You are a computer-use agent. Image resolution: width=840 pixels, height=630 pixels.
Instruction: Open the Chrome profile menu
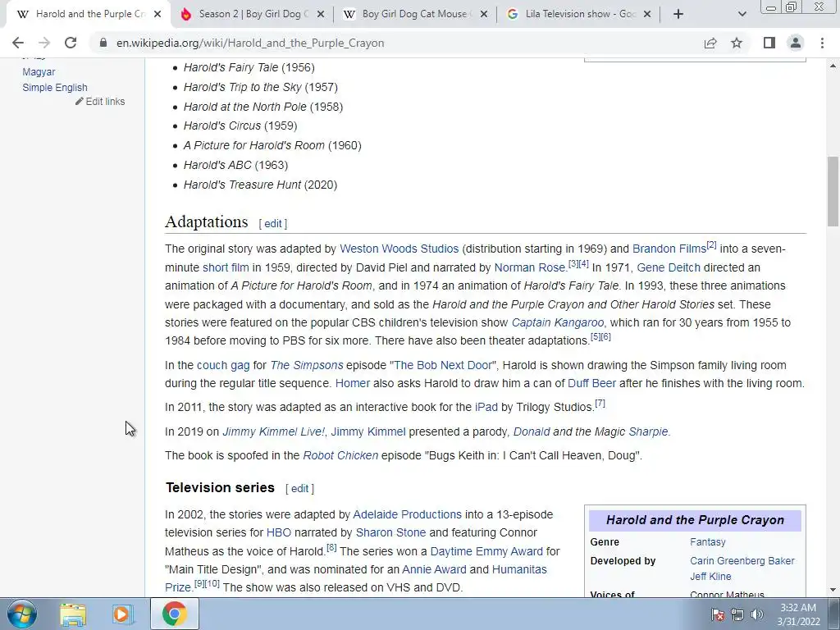click(x=796, y=43)
